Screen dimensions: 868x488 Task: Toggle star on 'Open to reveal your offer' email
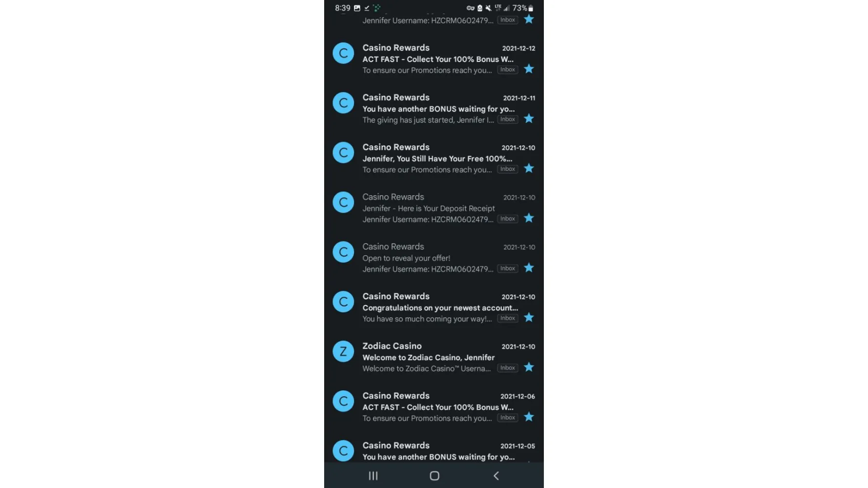(x=529, y=268)
